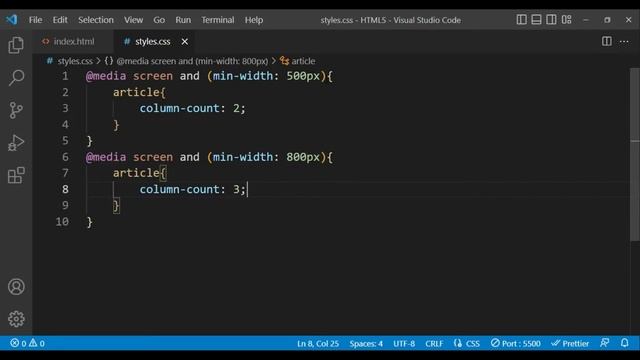This screenshot has width=640, height=360.
Task: Open the Extensions view
Action: pyautogui.click(x=16, y=176)
